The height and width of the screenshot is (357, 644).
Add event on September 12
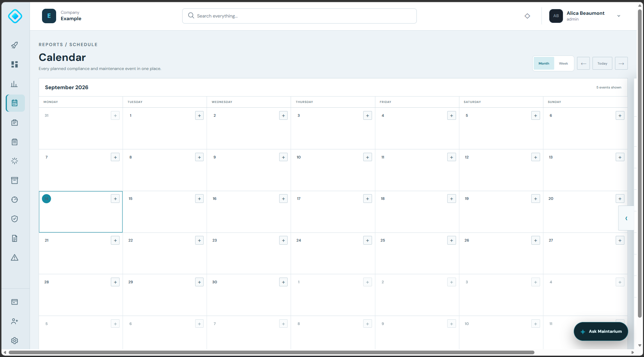point(536,157)
